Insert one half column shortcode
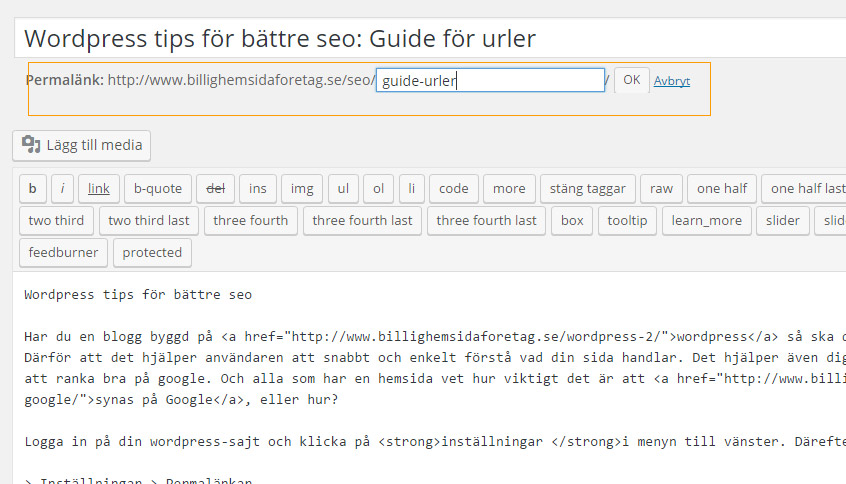 722,188
